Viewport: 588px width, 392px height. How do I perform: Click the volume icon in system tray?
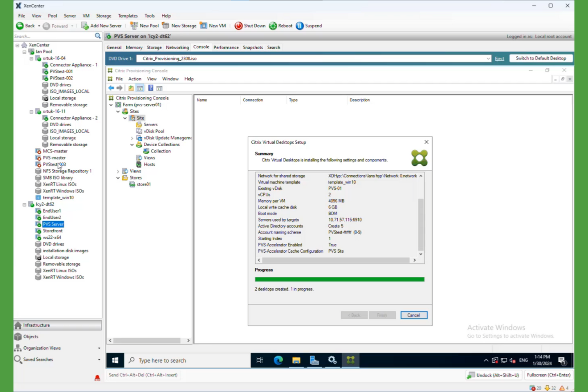(513, 361)
